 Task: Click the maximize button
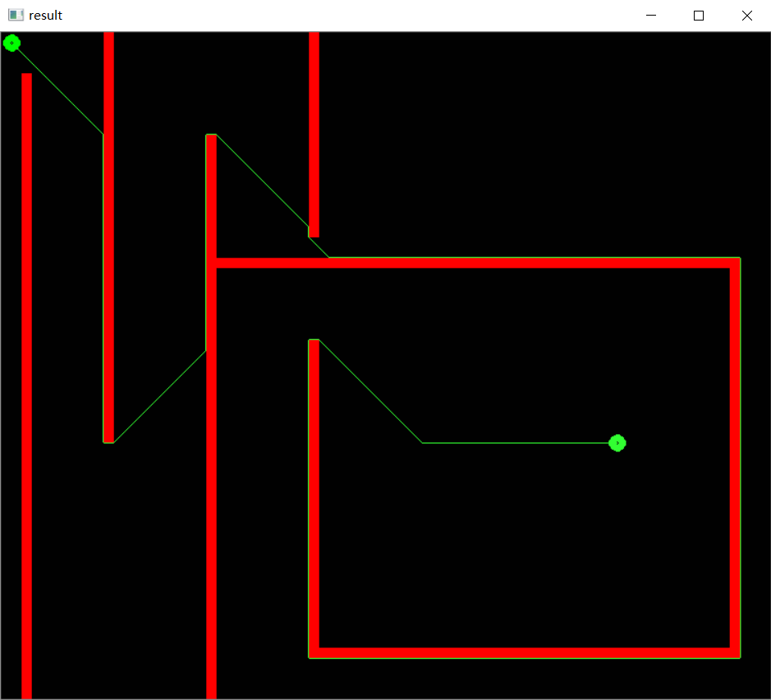[x=699, y=15]
